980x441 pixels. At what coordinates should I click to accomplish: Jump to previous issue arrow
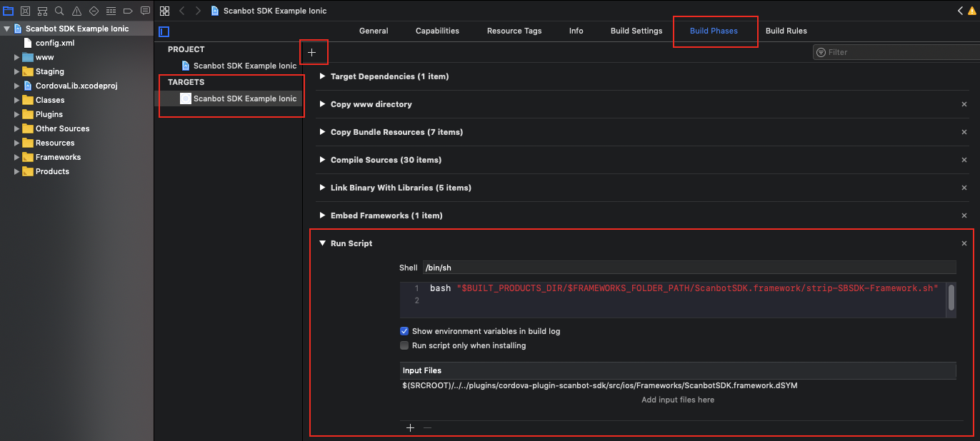961,11
